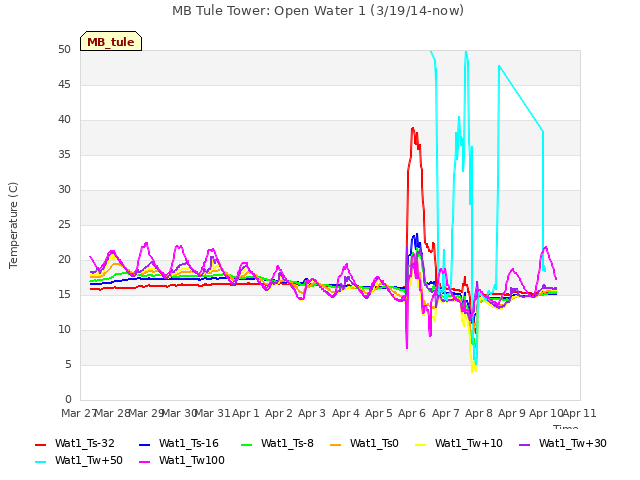The image size is (640, 480).
Task: Click the yellow Wat1_Tw+10 legend swatch
Action: coord(420,444)
